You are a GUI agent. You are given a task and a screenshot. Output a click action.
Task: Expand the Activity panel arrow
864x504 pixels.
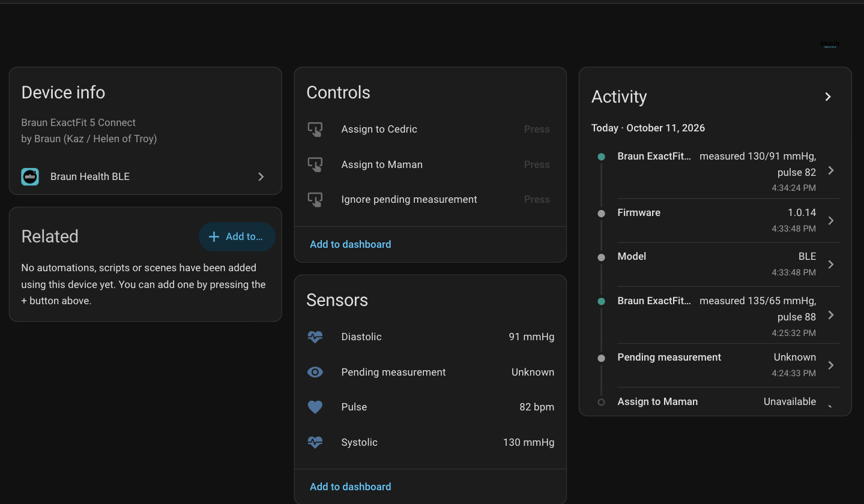pyautogui.click(x=828, y=97)
